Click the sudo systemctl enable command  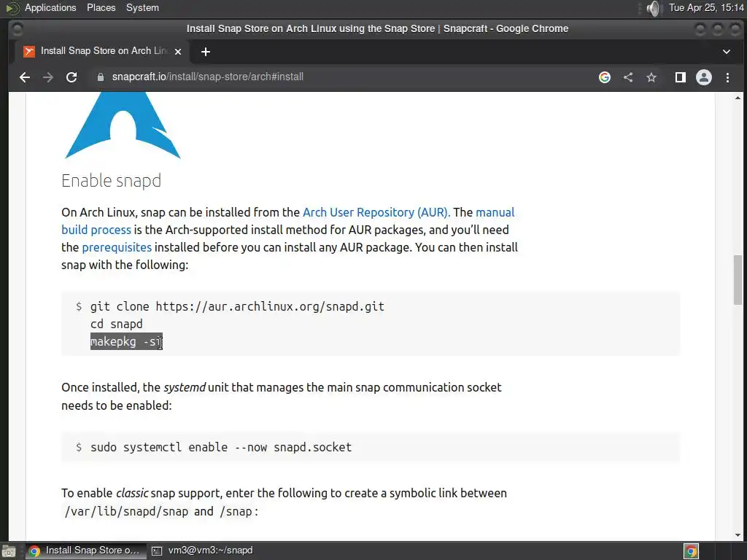tap(221, 448)
